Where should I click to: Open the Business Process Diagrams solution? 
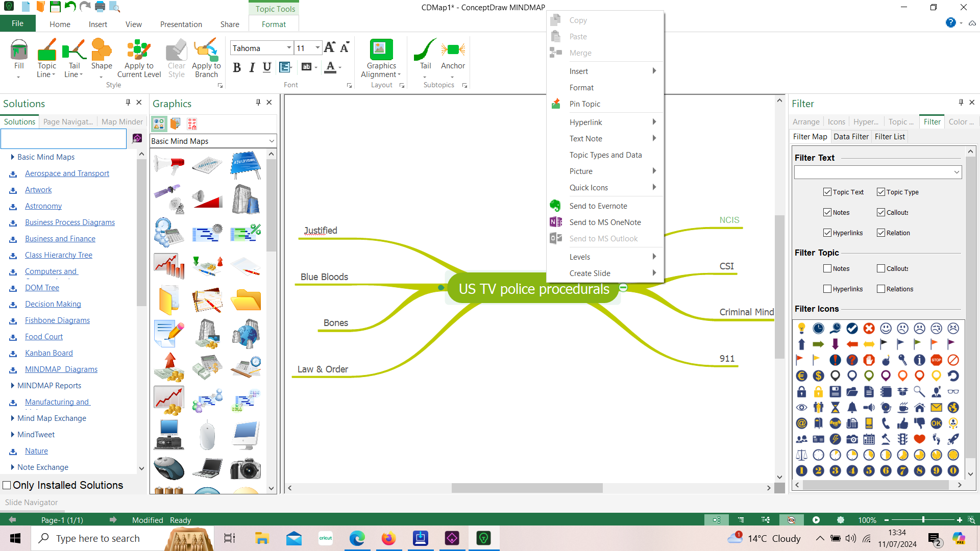70,222
